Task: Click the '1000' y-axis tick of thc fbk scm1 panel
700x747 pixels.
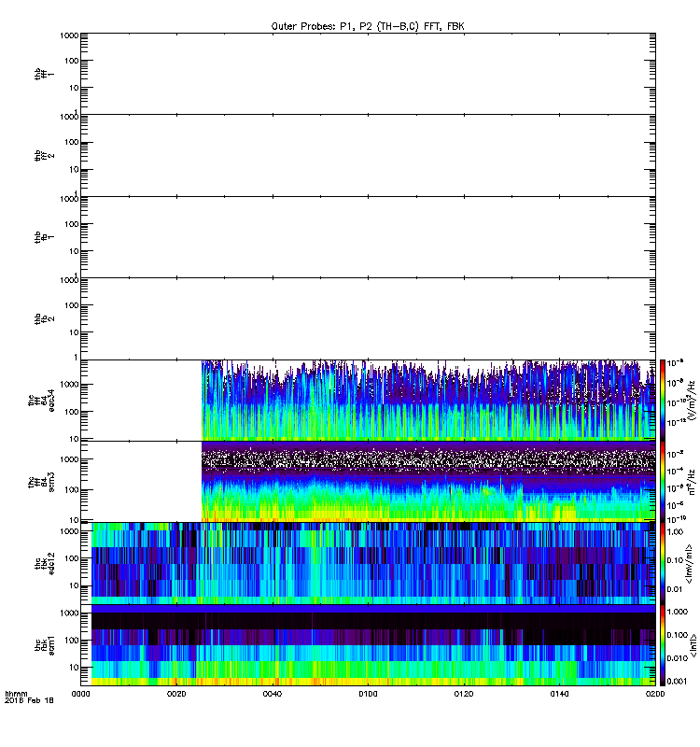Action: click(x=69, y=613)
